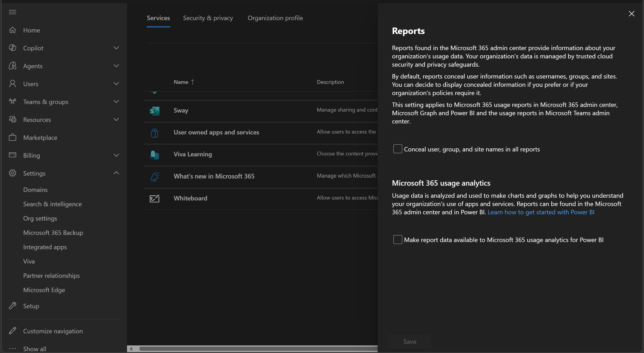Open Learn how to get started with Power BI link
The image size is (644, 353).
pos(541,212)
